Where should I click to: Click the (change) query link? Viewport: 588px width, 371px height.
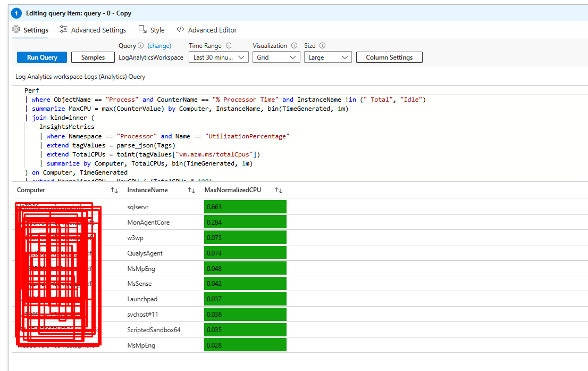pyautogui.click(x=159, y=46)
